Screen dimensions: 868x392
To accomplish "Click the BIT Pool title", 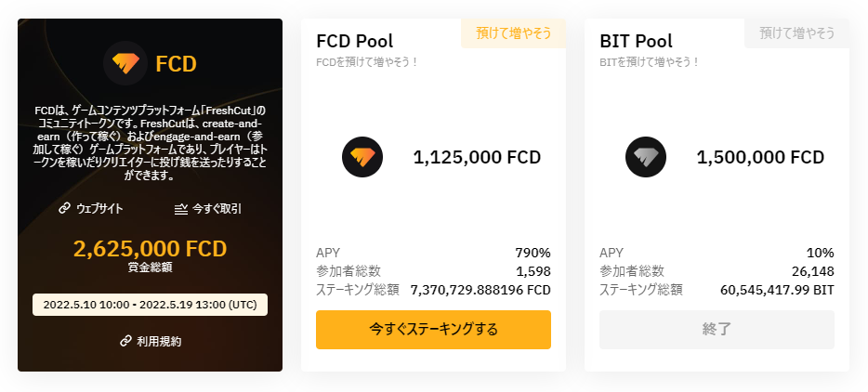I will (x=636, y=41).
